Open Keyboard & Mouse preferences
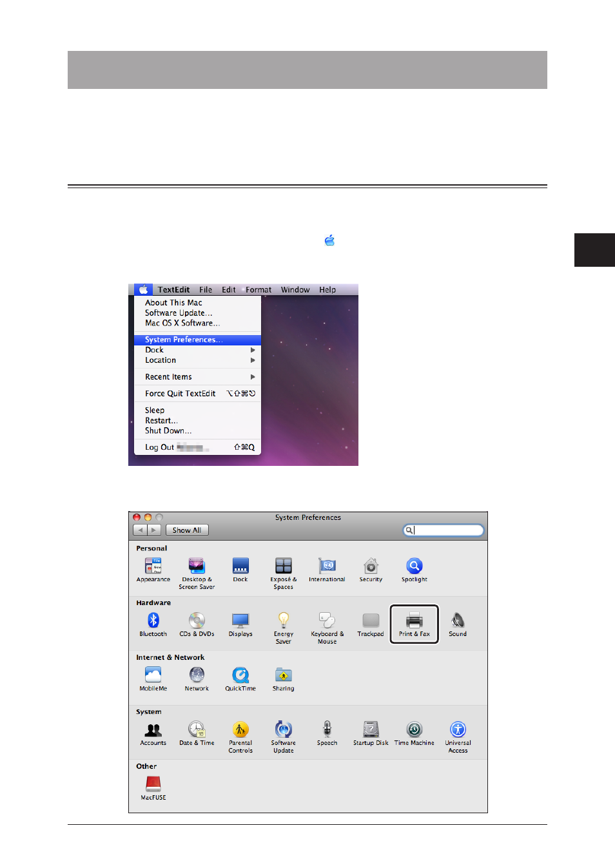Screen dimensions: 615x868 tap(327, 628)
